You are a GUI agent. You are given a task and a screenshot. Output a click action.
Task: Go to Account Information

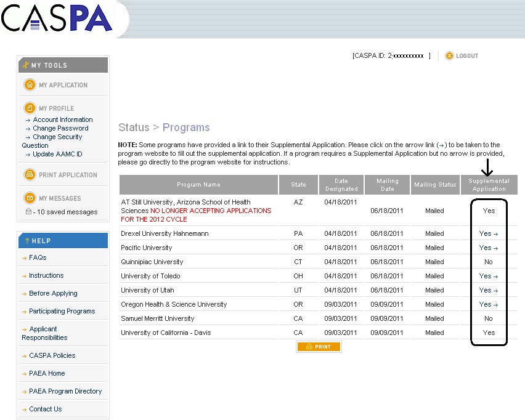tap(63, 119)
